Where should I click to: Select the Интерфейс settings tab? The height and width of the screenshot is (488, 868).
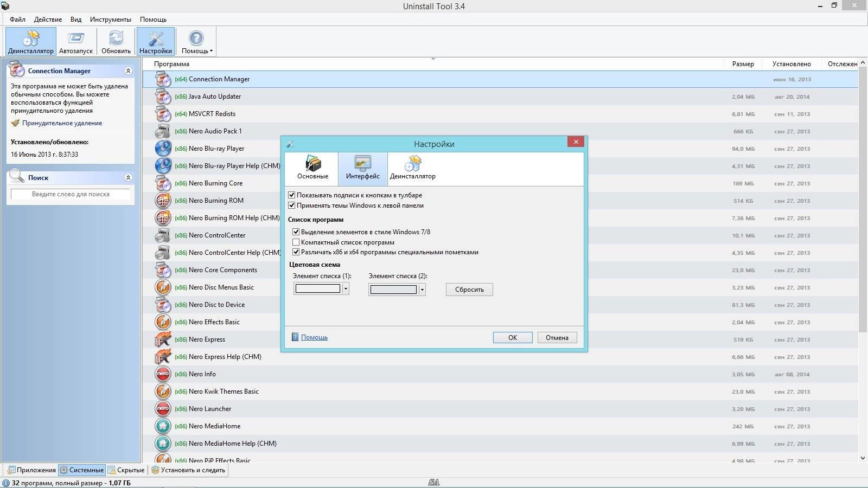pos(363,168)
